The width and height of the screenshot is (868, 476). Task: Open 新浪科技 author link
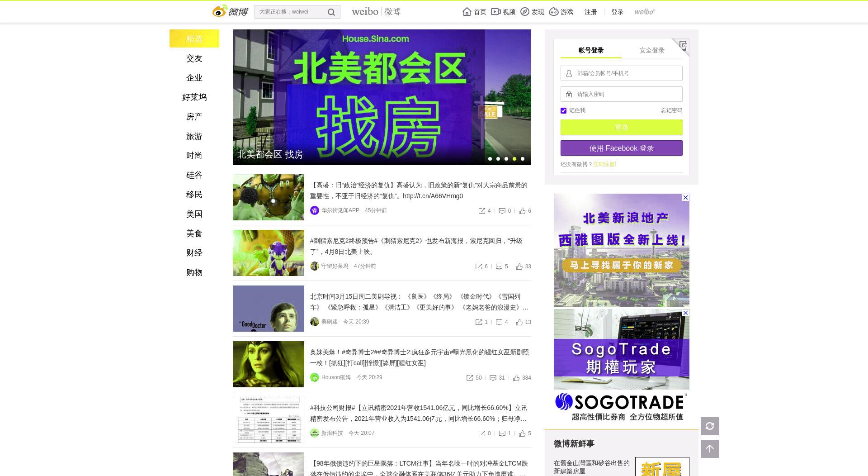click(x=332, y=433)
